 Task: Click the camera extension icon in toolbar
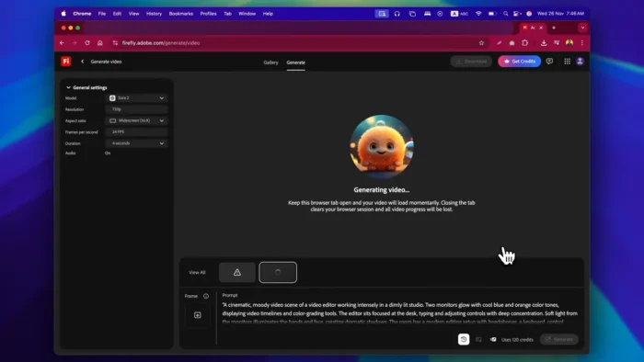pos(512,43)
